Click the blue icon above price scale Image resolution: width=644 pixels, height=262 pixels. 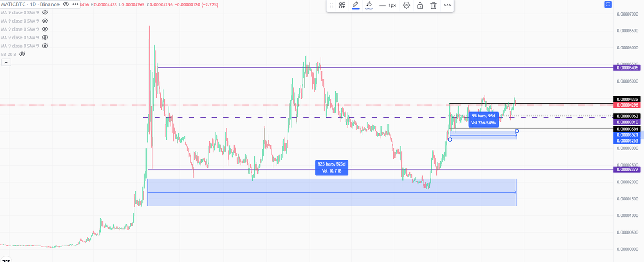tap(608, 4)
